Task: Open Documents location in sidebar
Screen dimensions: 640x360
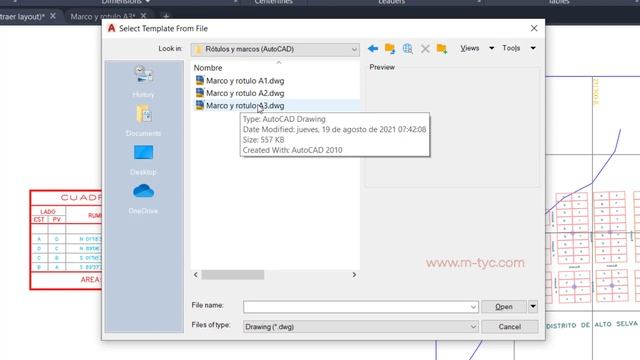Action: pyautogui.click(x=143, y=120)
